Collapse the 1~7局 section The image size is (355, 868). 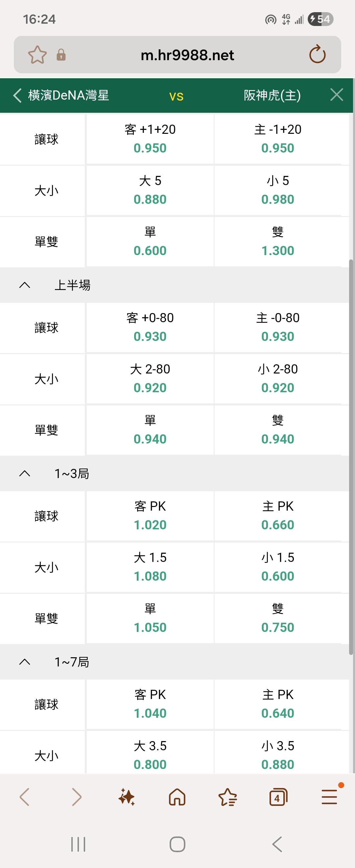[25, 662]
